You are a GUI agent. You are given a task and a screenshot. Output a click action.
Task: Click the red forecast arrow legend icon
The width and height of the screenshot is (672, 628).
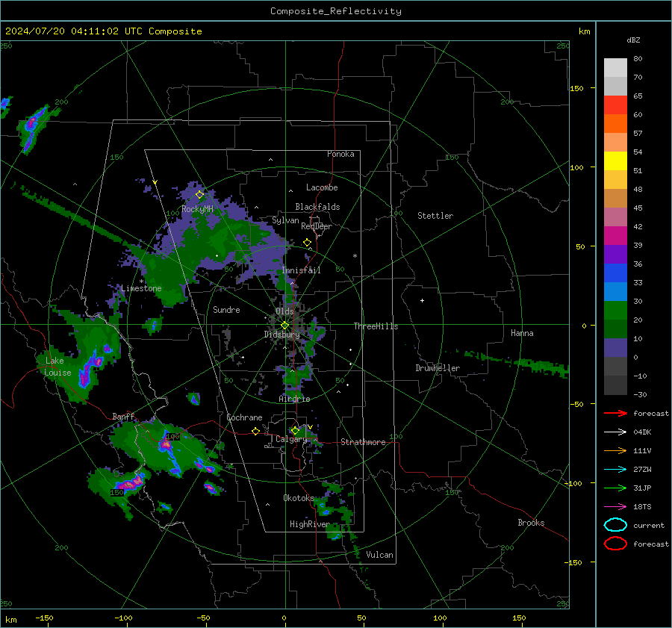pos(615,413)
